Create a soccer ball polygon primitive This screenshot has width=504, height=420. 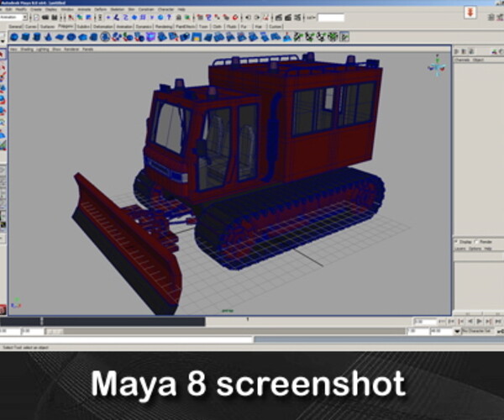pos(105,37)
